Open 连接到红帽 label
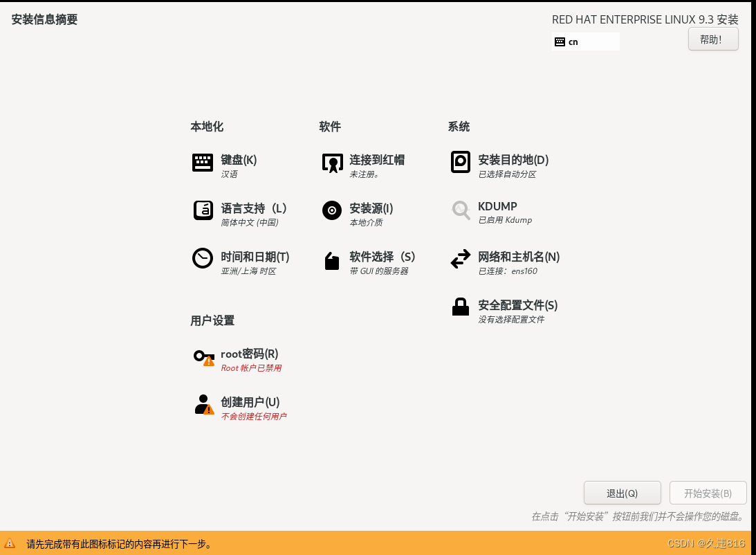Screen dimensions: 756x555 [x=377, y=160]
